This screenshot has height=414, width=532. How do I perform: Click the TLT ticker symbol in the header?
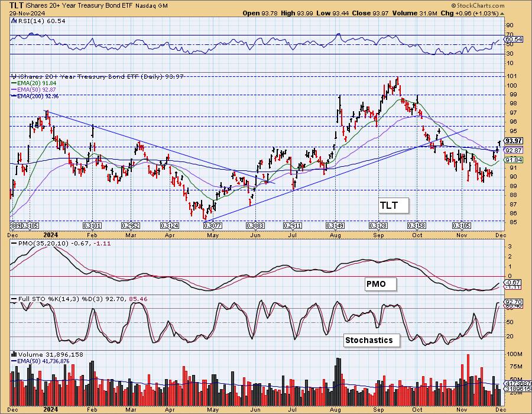(x=17, y=5)
